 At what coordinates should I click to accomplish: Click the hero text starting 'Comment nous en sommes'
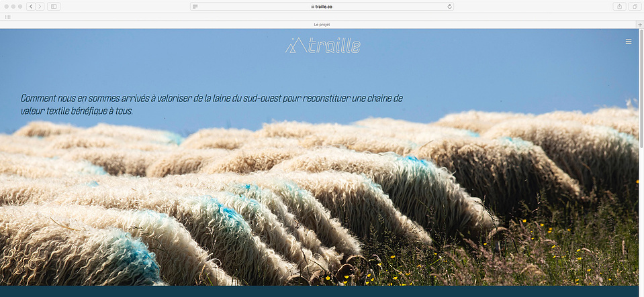212,105
